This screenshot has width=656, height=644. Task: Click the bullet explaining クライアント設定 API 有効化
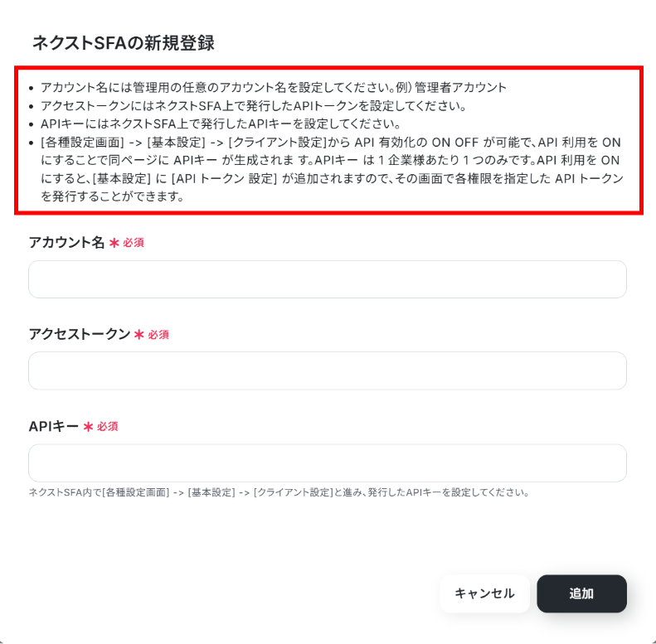pos(333,169)
